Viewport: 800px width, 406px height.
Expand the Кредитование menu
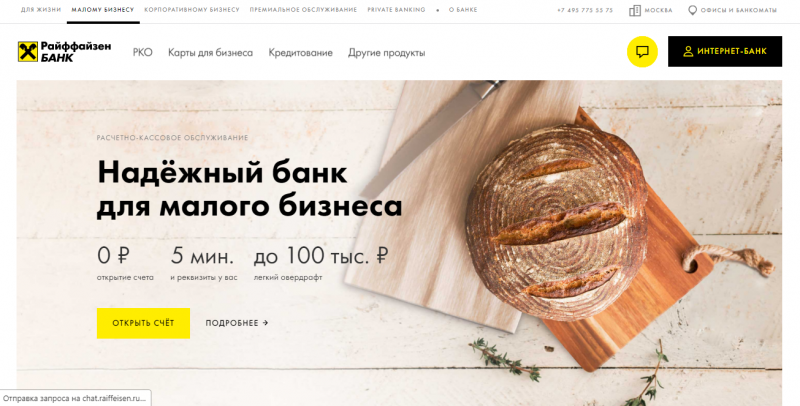[x=301, y=53]
